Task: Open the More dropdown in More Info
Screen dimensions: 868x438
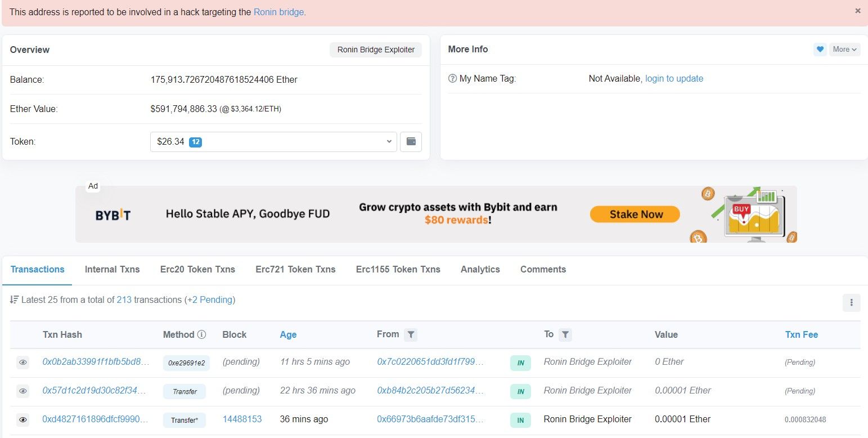Action: 844,50
